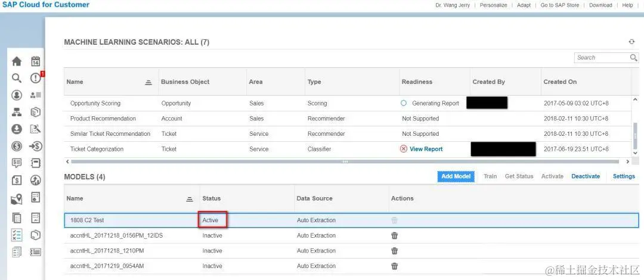Click user name Dr. Wang Jerry

coord(453,5)
